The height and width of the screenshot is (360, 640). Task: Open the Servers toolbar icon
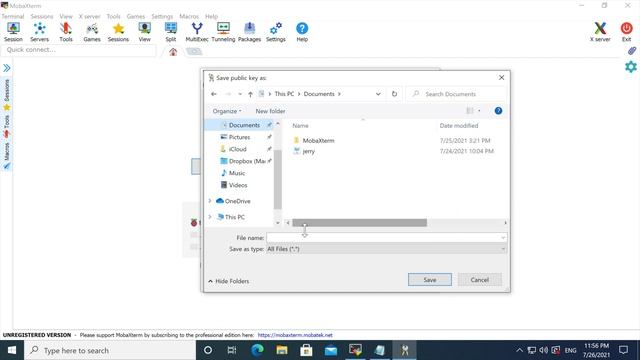(40, 32)
